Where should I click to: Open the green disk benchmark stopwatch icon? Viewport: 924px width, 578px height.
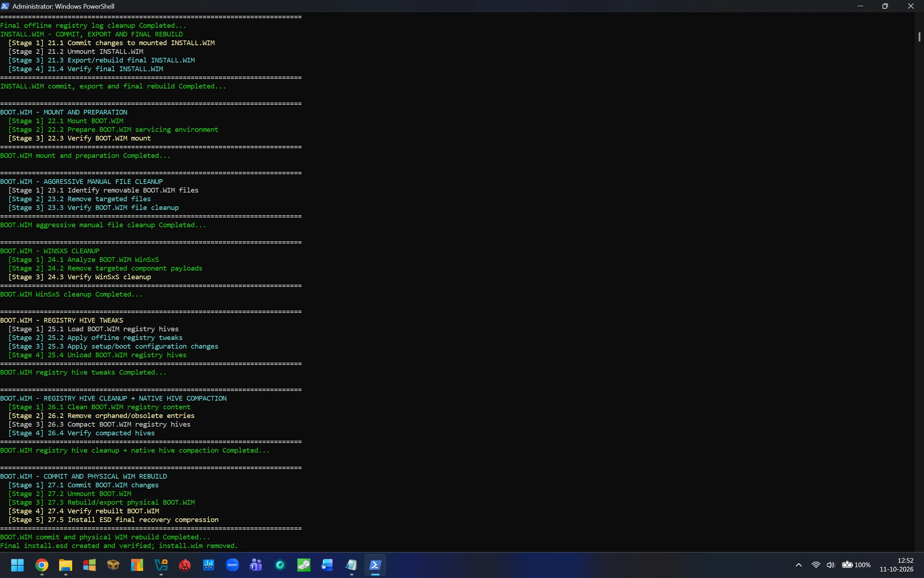pos(304,565)
